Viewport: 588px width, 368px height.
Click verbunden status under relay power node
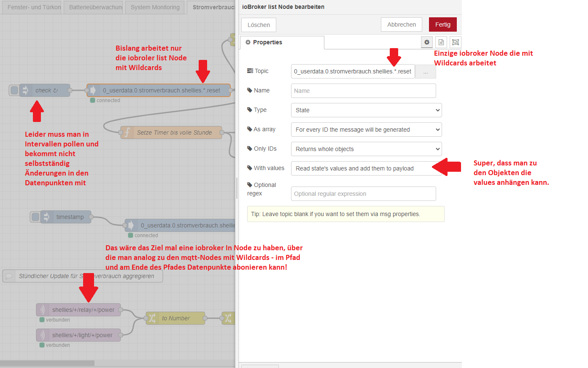click(55, 320)
